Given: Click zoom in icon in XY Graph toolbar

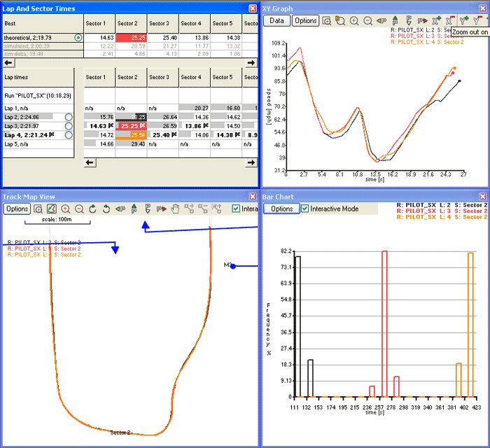Looking at the screenshot, I should click(354, 21).
